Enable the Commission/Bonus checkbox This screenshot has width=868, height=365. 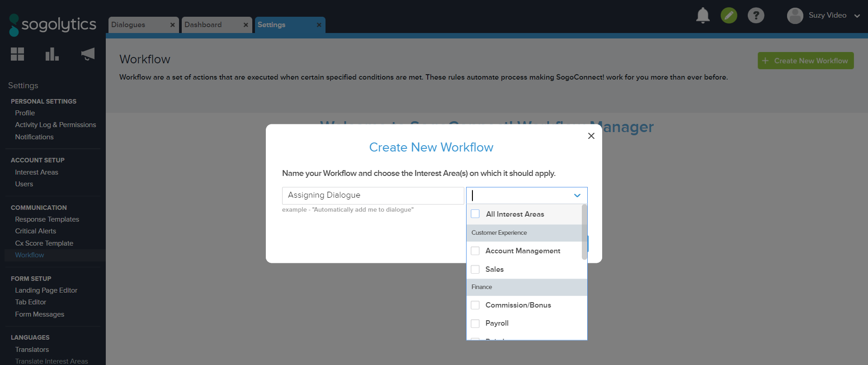475,305
